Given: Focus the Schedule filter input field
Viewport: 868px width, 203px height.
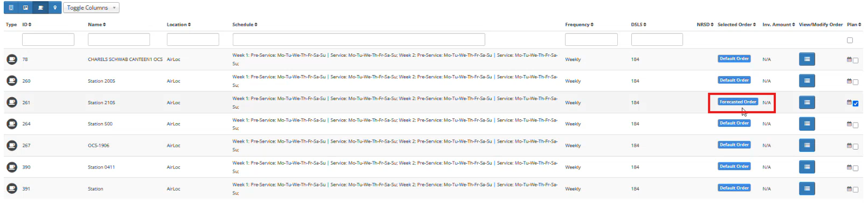Looking at the screenshot, I should click(x=359, y=39).
